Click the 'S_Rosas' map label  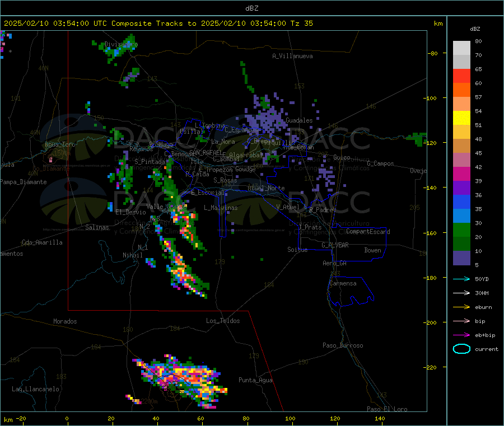[x=225, y=180]
